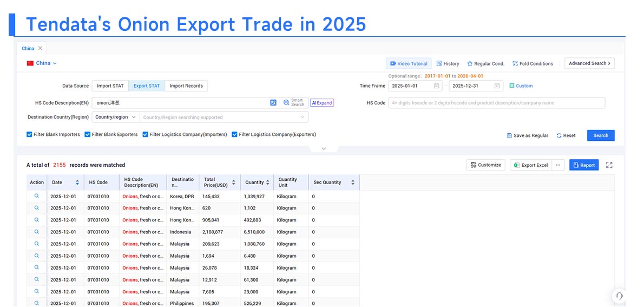Click magnifier icon in Malaysia 7,605 row
644x307 pixels.
[x=37, y=291]
